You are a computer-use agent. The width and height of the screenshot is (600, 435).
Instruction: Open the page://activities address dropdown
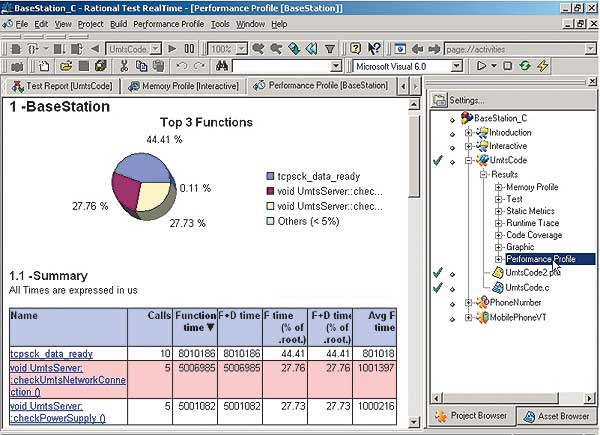590,49
